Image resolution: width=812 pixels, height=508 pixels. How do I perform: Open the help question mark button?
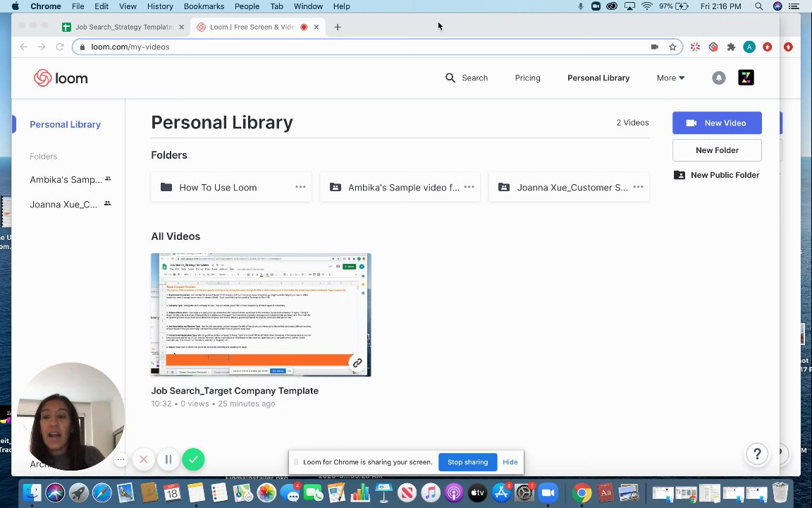[x=757, y=454]
